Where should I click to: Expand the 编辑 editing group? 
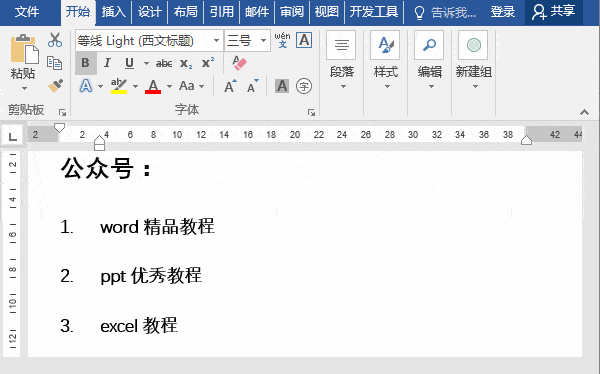[430, 61]
